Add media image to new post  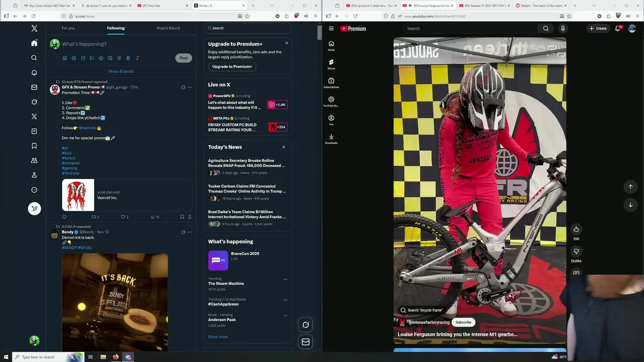[x=65, y=58]
